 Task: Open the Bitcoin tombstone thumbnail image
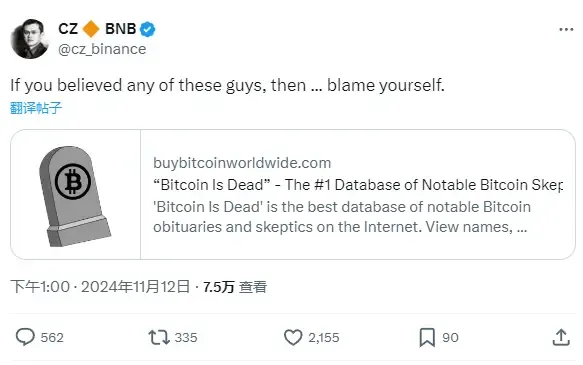pyautogui.click(x=75, y=195)
